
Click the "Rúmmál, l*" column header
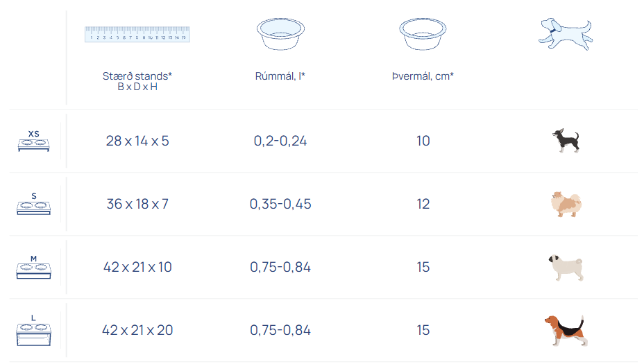(x=280, y=76)
